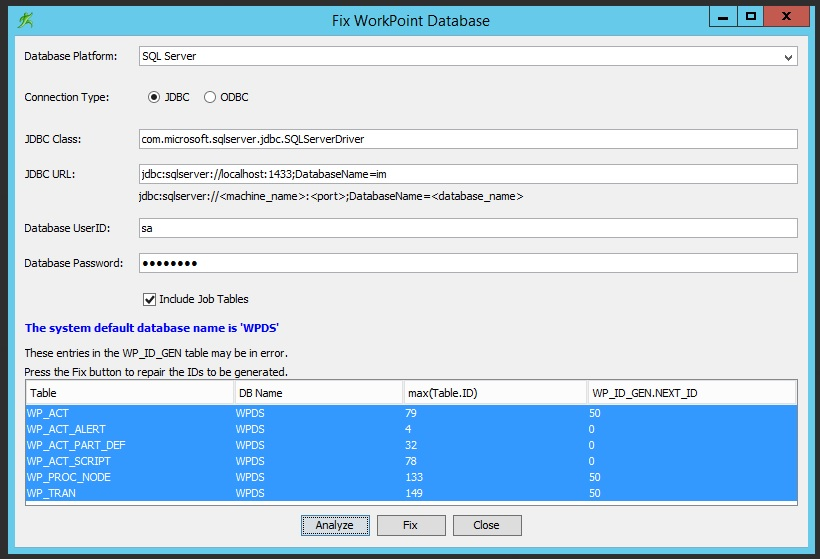Image resolution: width=820 pixels, height=559 pixels.
Task: Click into the JDBC Class field
Action: pyautogui.click(x=468, y=139)
